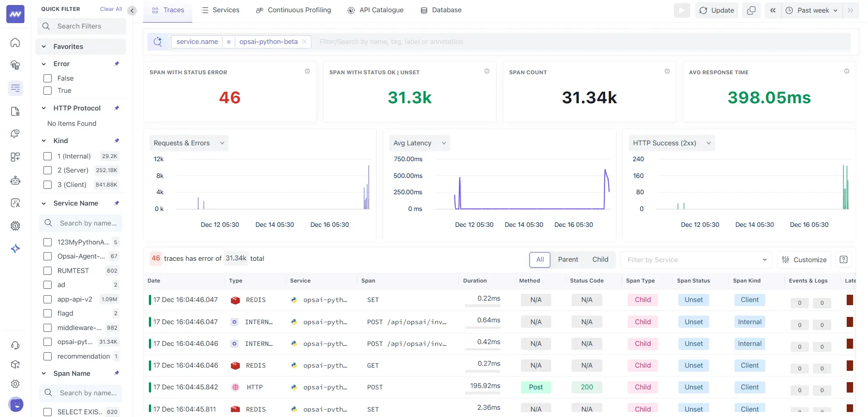Expand the Filter by Service dropdown

697,260
